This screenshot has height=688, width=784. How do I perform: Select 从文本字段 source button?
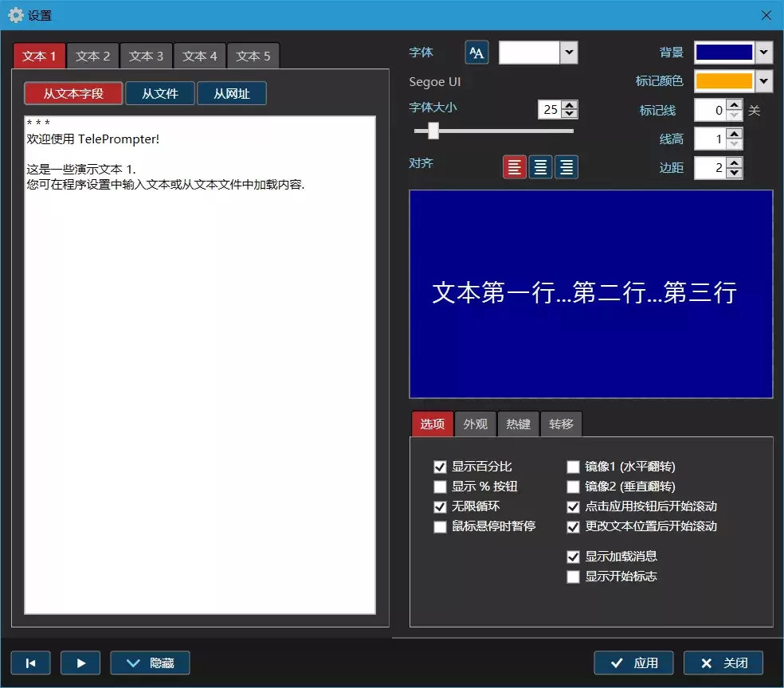point(73,93)
